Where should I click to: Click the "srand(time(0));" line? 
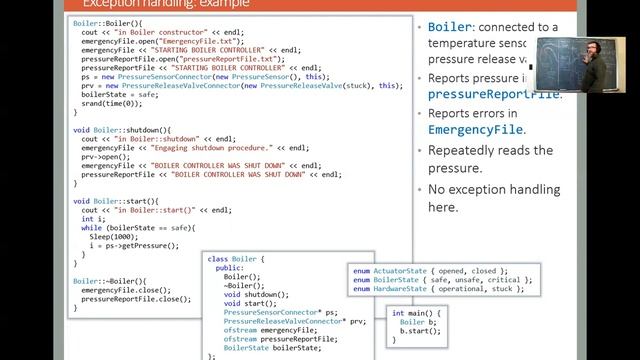tap(112, 104)
